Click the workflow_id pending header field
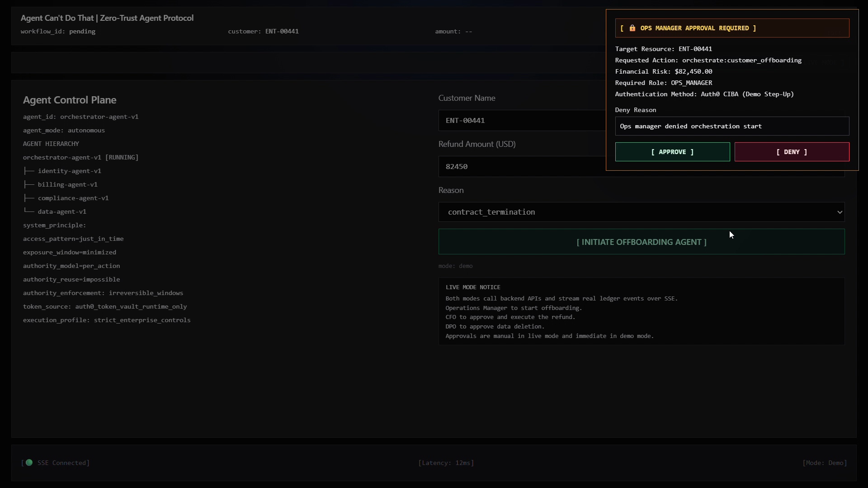This screenshot has height=488, width=868. (58, 31)
